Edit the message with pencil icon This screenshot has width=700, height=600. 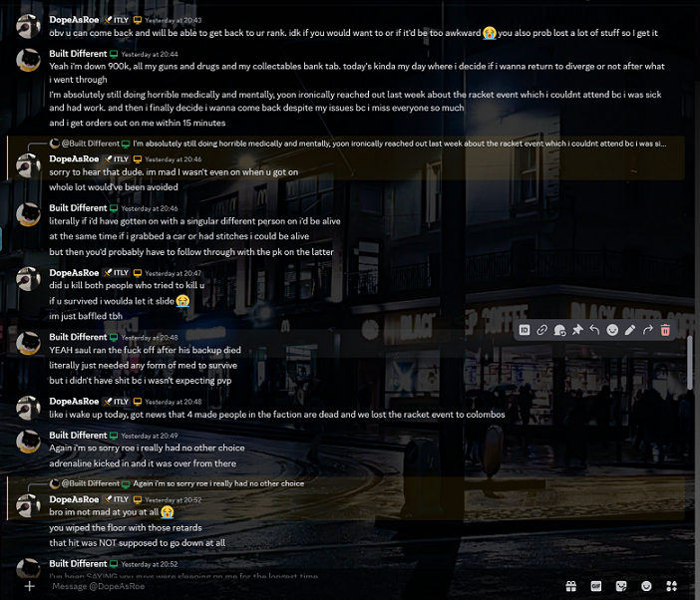pos(630,330)
